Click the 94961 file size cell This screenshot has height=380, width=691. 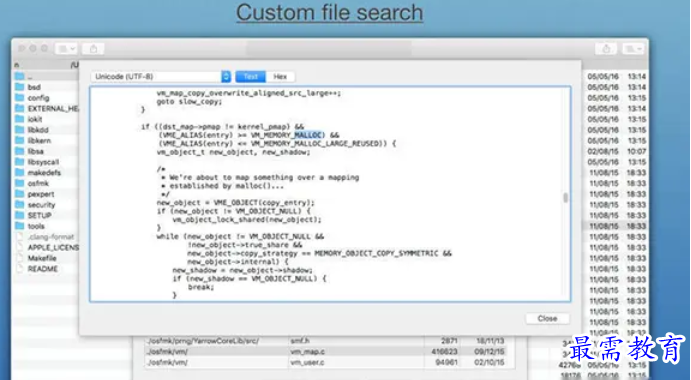click(x=446, y=362)
